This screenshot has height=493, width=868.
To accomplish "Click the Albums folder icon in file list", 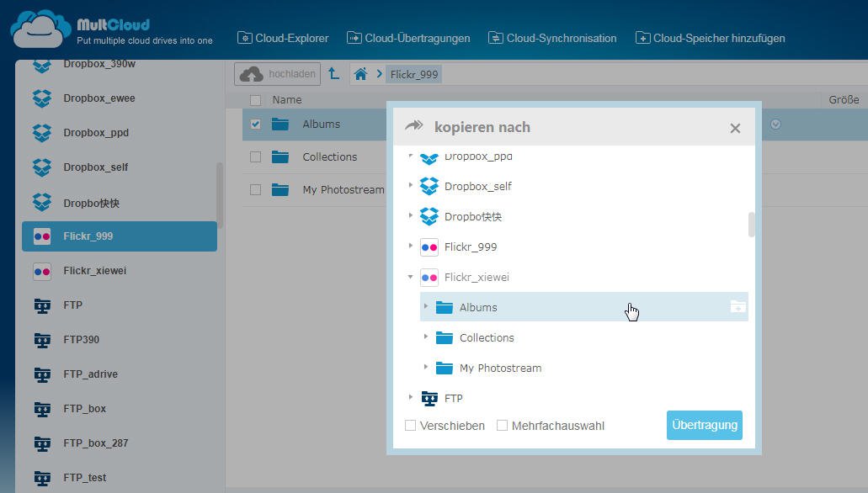I will pyautogui.click(x=280, y=124).
